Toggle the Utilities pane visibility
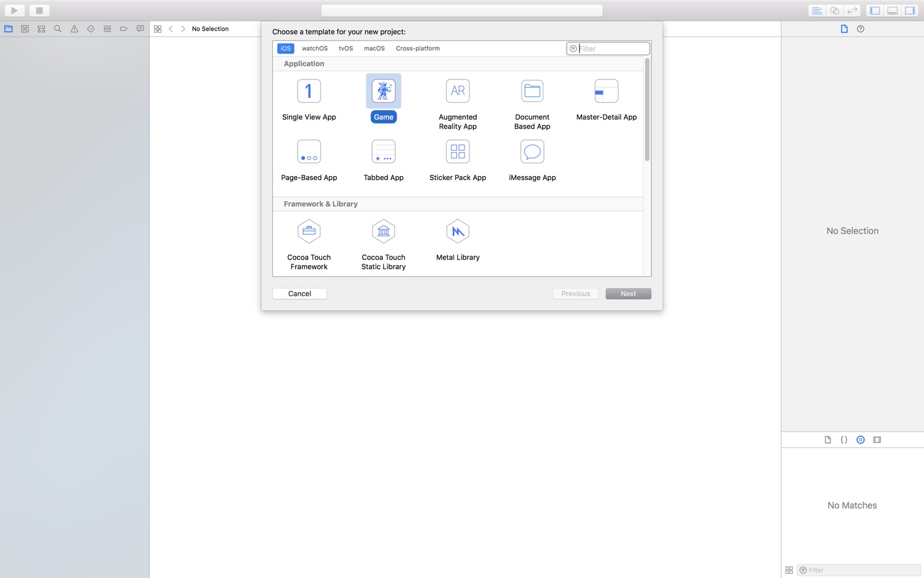The height and width of the screenshot is (578, 924). [910, 10]
